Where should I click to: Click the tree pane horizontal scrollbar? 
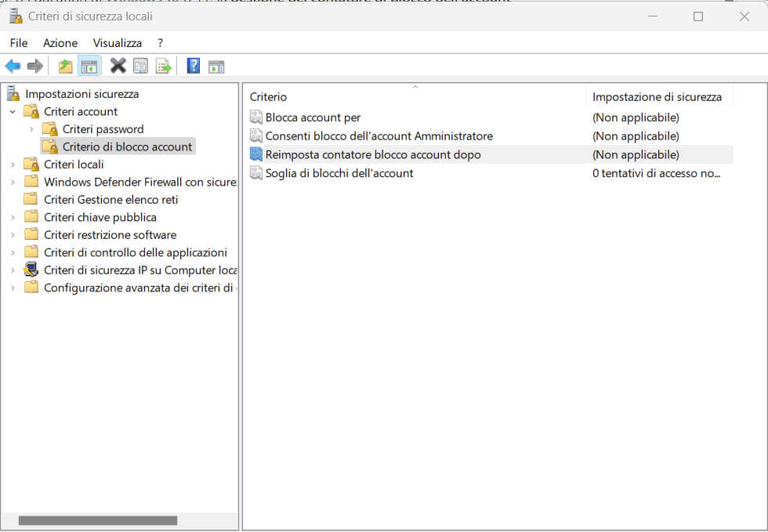[98, 520]
